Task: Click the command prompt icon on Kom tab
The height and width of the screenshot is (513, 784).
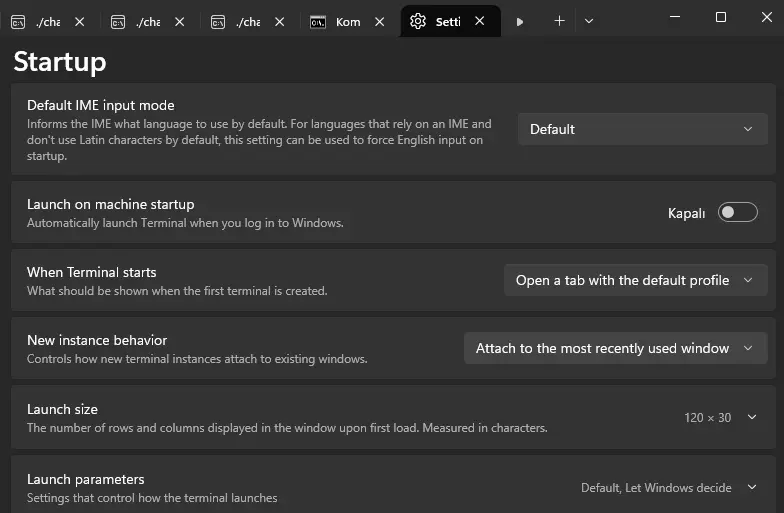Action: [x=318, y=21]
